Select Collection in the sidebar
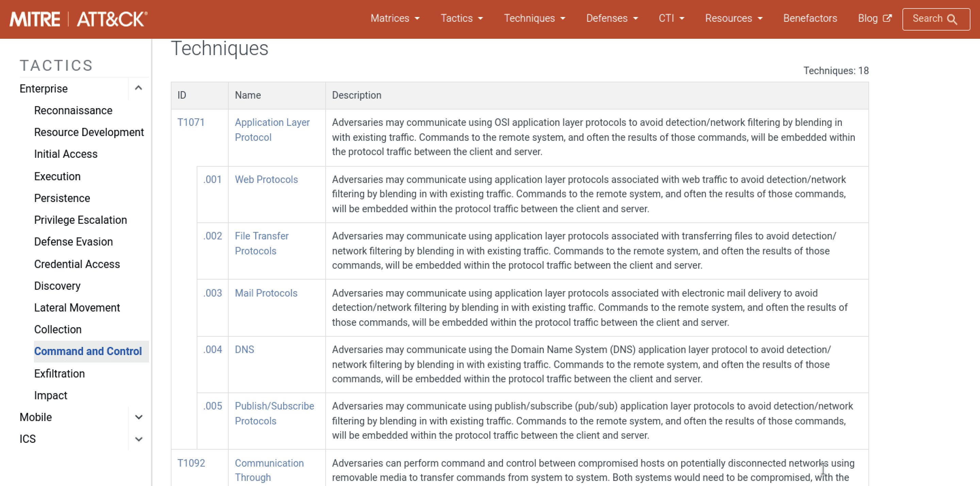This screenshot has height=486, width=980. pos(58,329)
